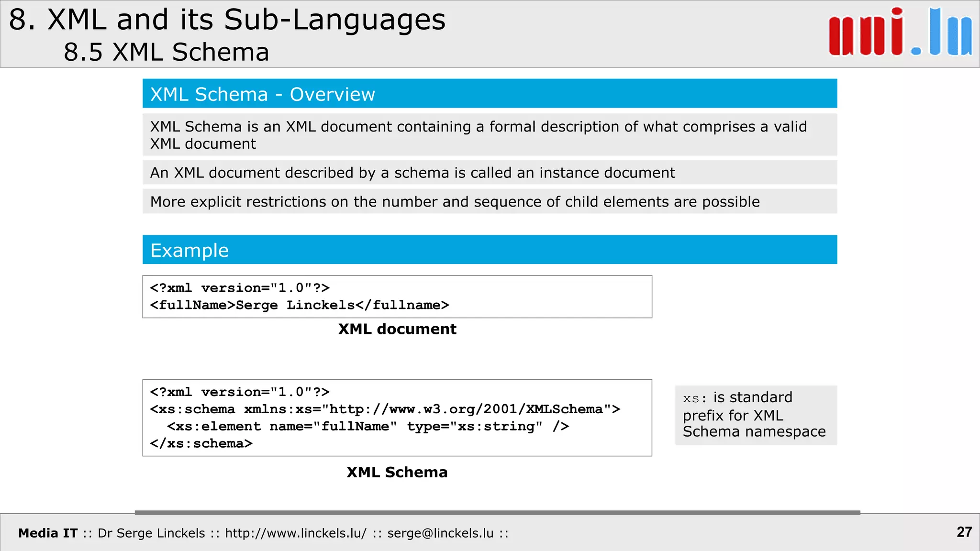Viewport: 980px width, 551px height.
Task: Click 'Dr Serge Linckels' in the footer
Action: click(151, 533)
